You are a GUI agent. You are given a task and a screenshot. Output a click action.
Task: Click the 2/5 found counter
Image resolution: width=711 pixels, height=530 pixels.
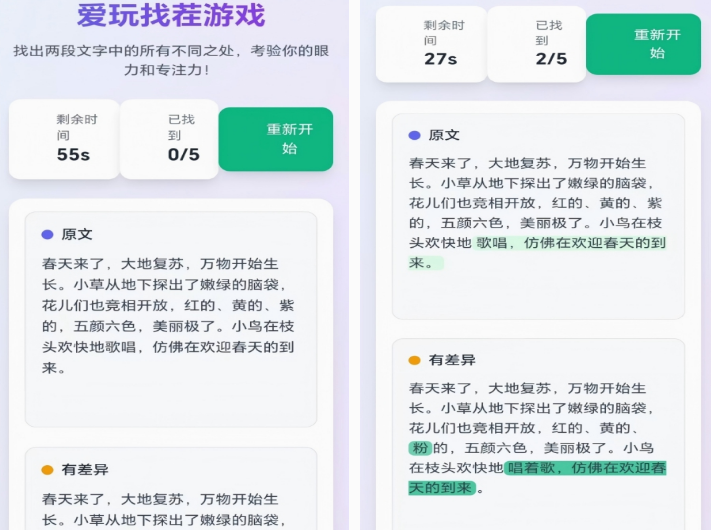pyautogui.click(x=536, y=44)
